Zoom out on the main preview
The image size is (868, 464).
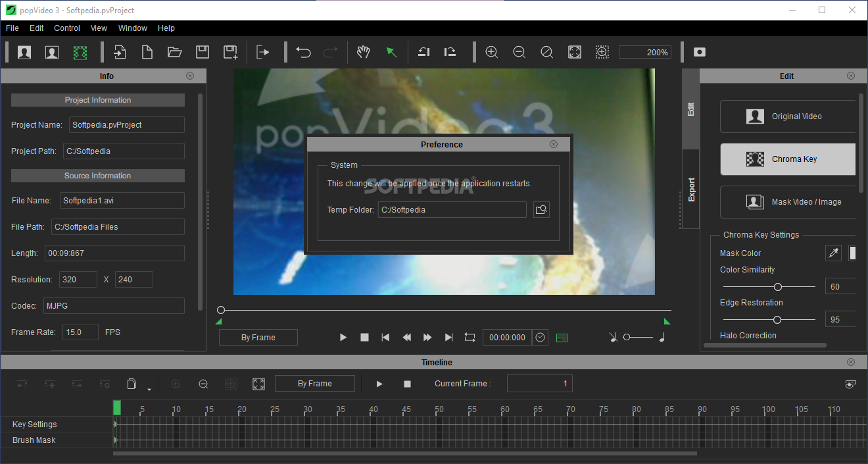tap(519, 52)
